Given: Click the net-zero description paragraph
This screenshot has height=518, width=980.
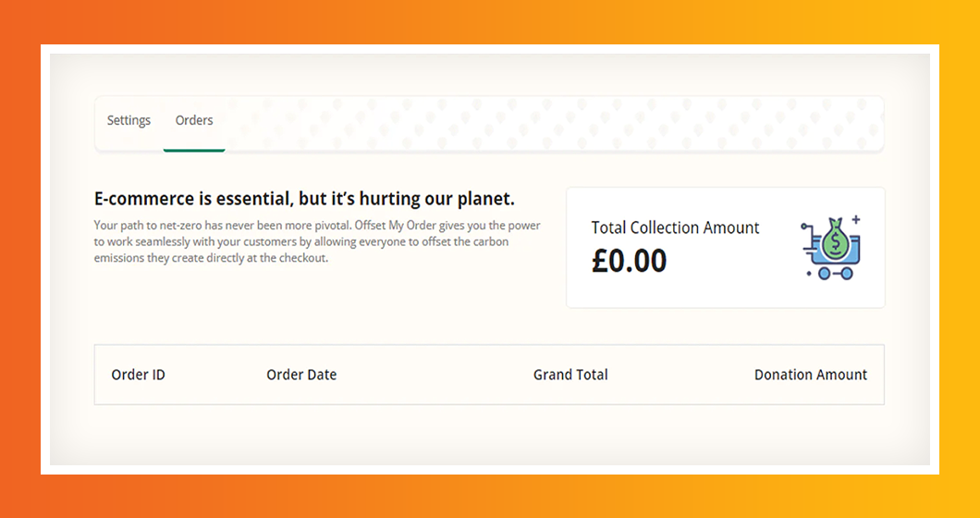Looking at the screenshot, I should pos(317,242).
